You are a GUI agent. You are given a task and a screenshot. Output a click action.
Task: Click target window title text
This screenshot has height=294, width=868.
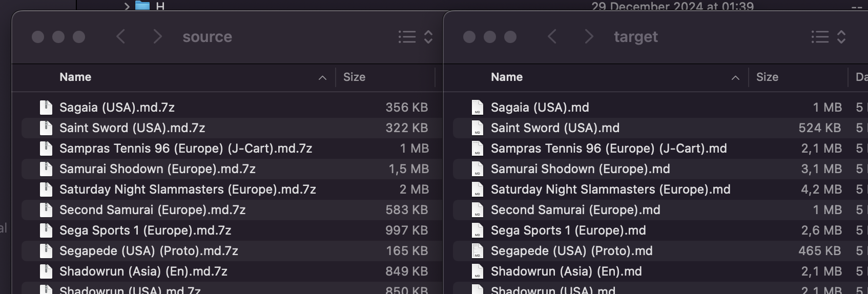click(636, 37)
